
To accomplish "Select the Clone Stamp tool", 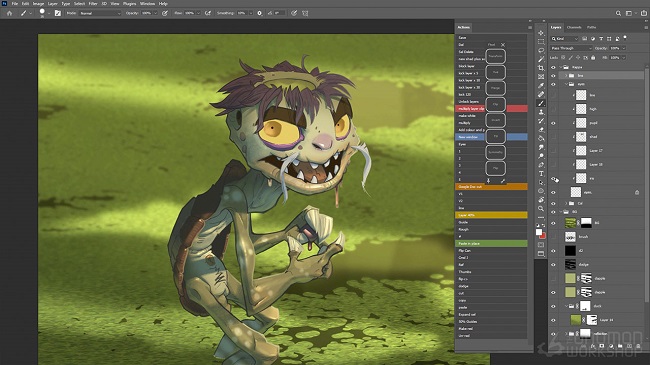I will point(541,112).
